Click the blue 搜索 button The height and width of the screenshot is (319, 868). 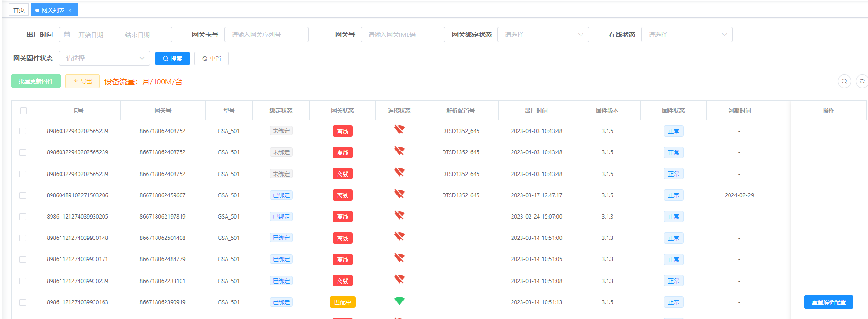click(x=172, y=58)
